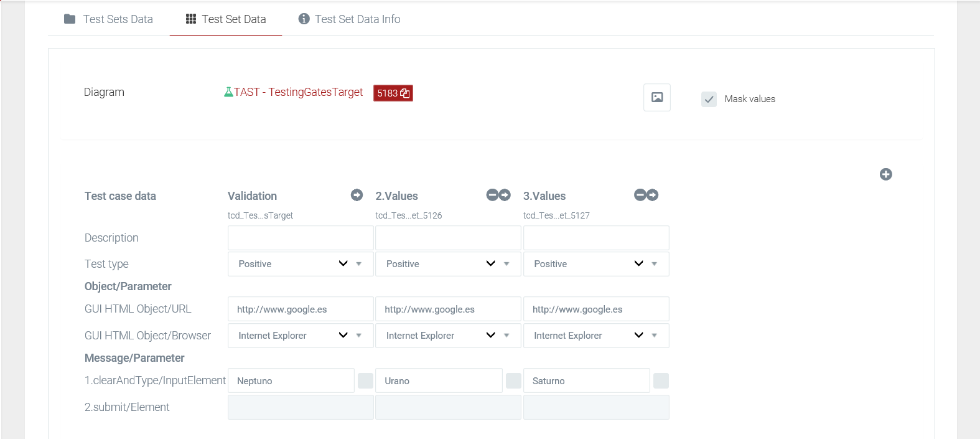Click the Description field under Validation
The height and width of the screenshot is (439, 980).
[301, 238]
